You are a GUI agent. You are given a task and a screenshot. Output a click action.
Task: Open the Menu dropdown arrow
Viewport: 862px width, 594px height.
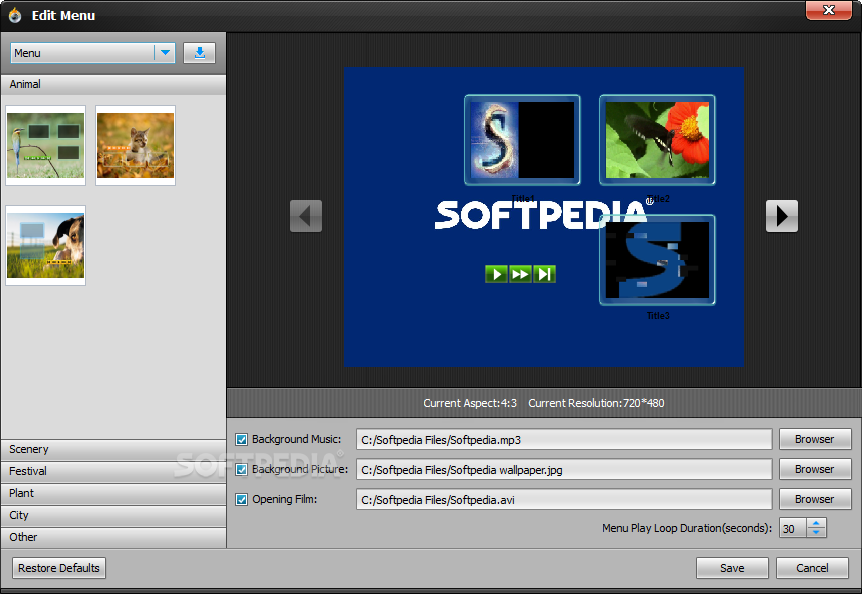(165, 53)
